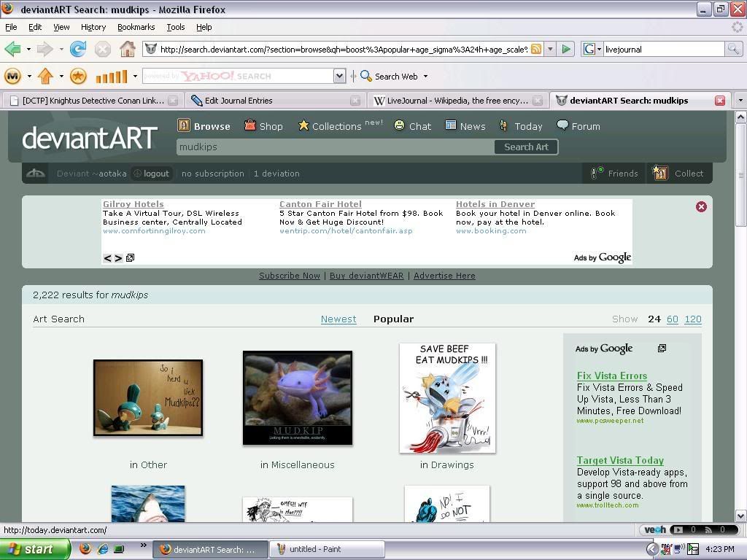Expand the Search Web dropdown arrow

point(425,76)
